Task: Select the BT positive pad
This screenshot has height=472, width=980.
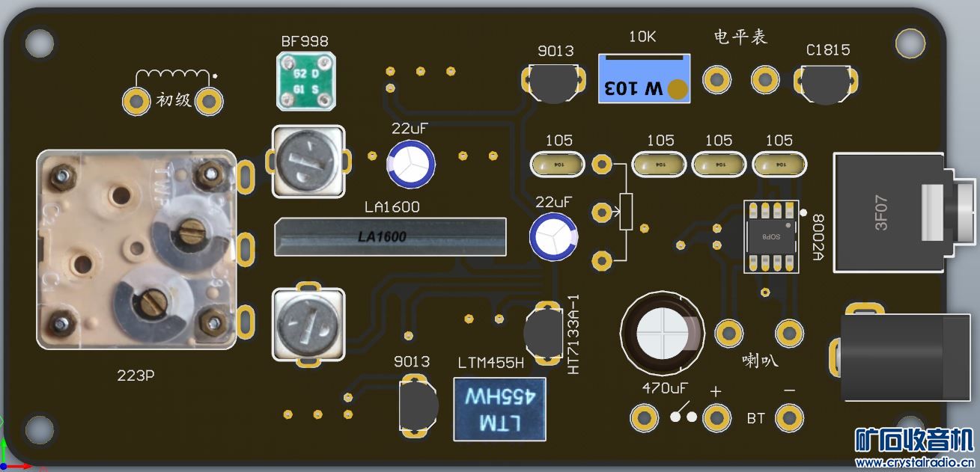Action: click(x=716, y=417)
